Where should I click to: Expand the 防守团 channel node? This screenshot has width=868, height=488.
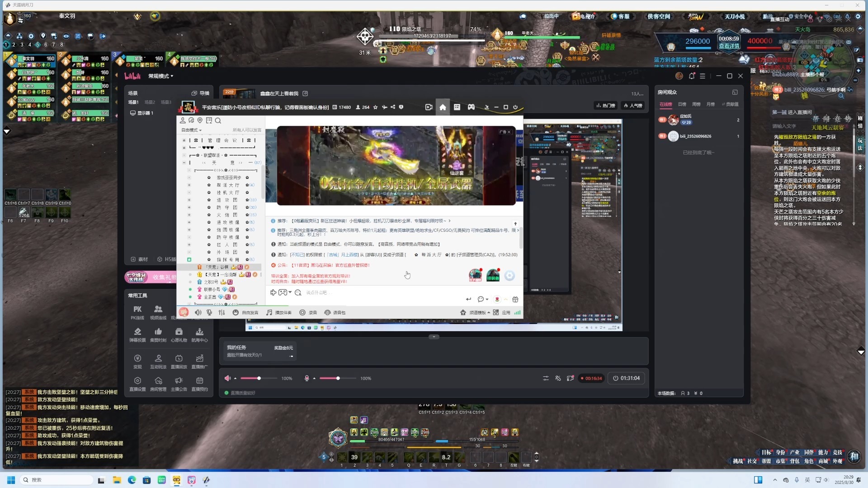point(189,207)
